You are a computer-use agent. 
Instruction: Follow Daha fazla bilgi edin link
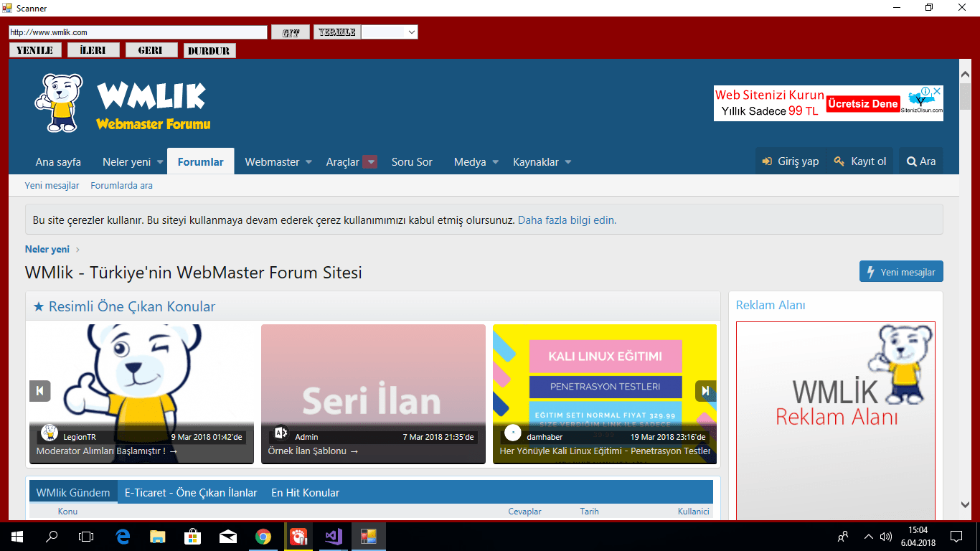point(567,220)
